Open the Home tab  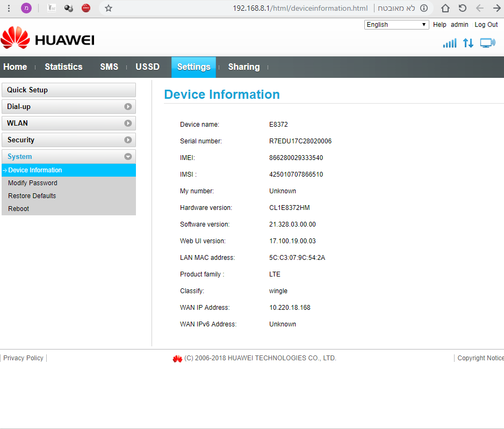click(x=15, y=67)
